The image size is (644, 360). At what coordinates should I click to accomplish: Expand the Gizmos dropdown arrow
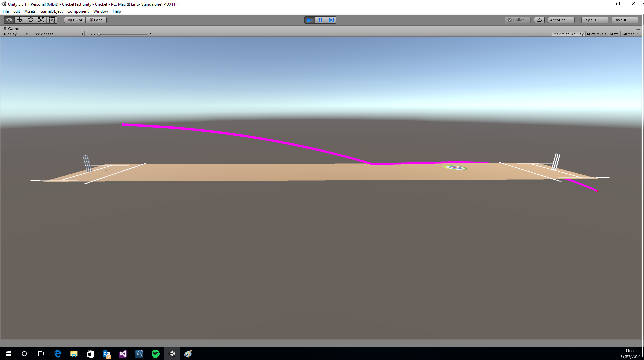(638, 34)
